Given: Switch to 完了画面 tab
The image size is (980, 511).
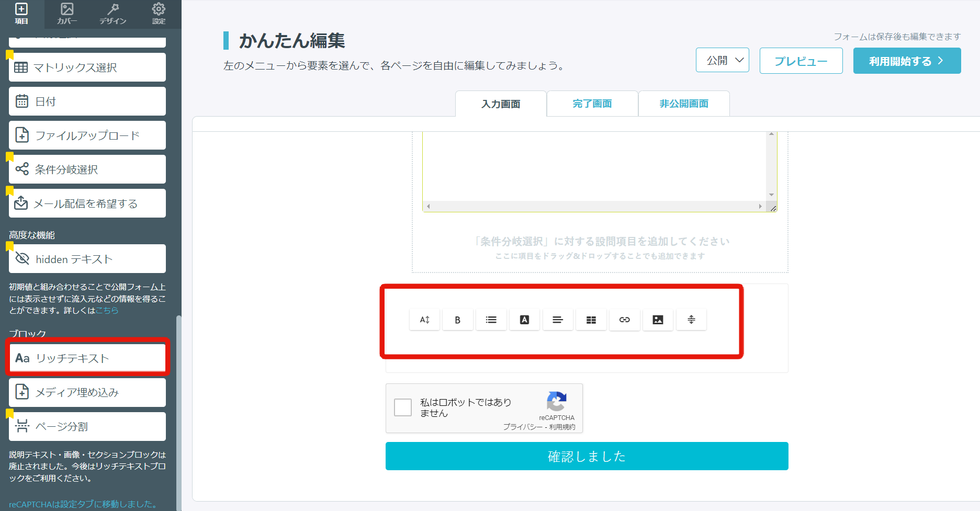Looking at the screenshot, I should [592, 104].
